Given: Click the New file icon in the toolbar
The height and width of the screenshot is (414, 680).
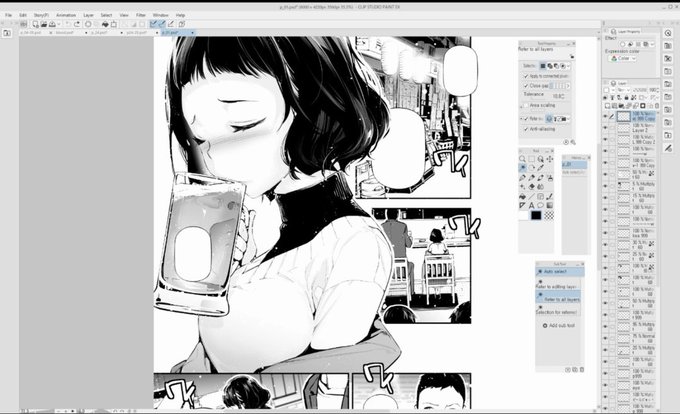Looking at the screenshot, I should point(35,24).
